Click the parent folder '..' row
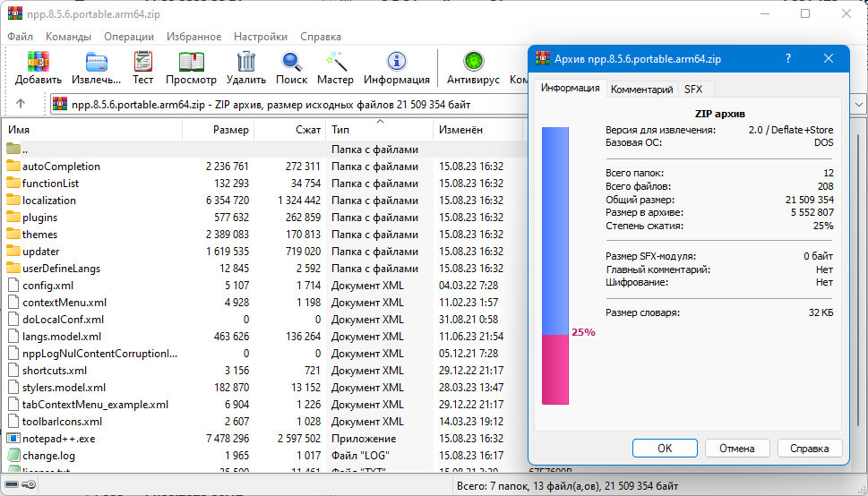Screen dimensions: 868x496 [263, 150]
